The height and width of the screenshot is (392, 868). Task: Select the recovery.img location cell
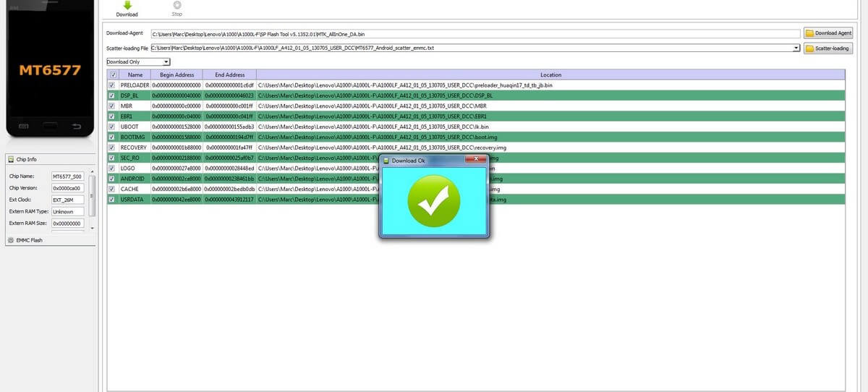(550, 148)
